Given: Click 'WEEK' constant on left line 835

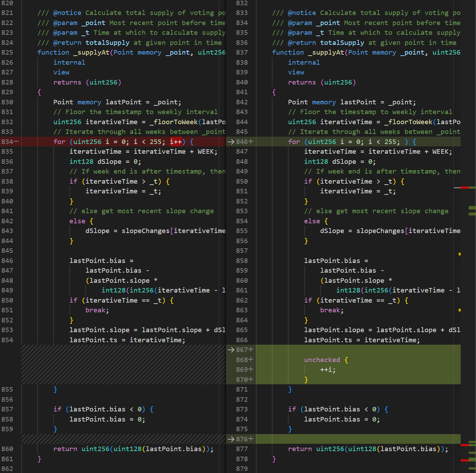Looking at the screenshot, I should [x=205, y=151].
